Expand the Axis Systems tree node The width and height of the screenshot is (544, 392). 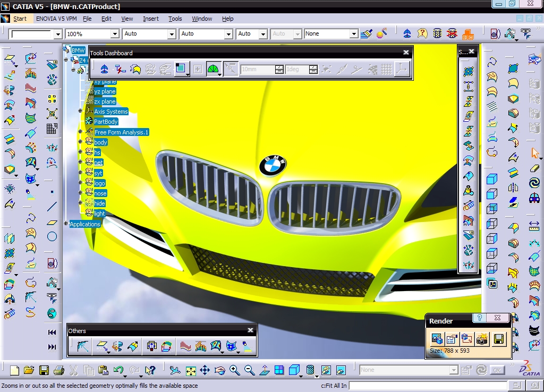point(80,111)
